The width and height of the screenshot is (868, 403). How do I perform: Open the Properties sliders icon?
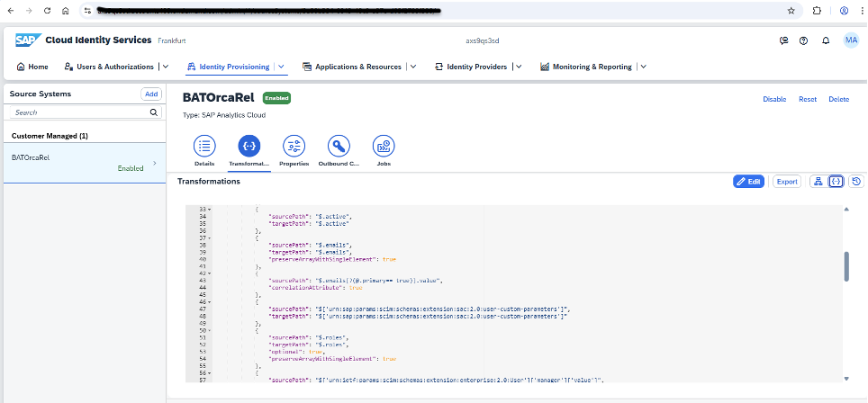tap(294, 146)
